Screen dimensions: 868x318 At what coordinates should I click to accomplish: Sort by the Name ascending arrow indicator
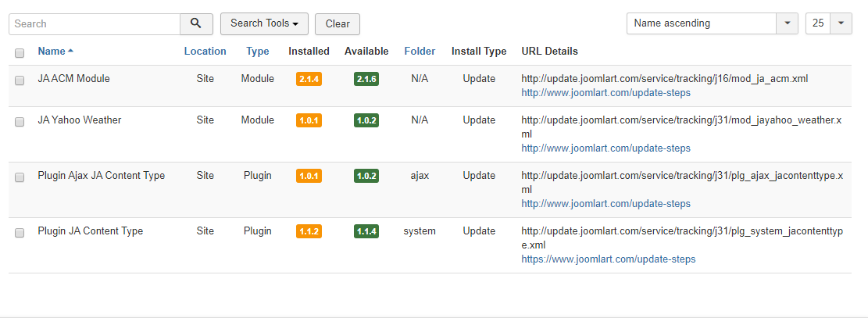70,51
